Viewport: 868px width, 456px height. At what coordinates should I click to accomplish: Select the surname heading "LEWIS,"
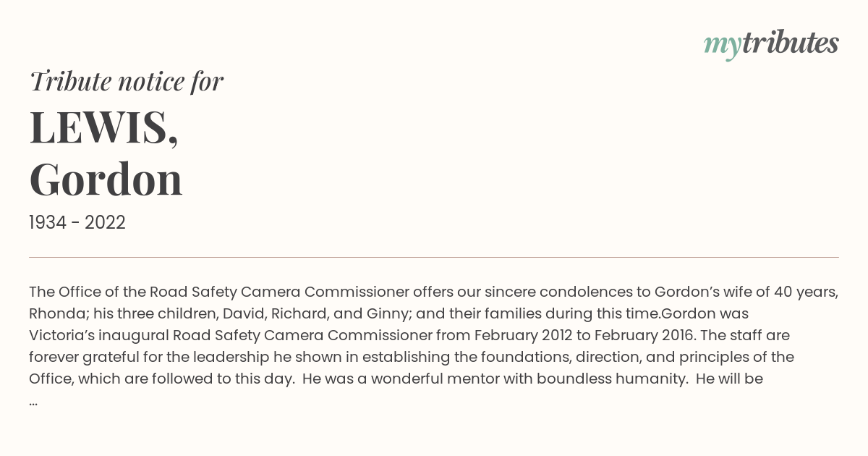pos(103,126)
